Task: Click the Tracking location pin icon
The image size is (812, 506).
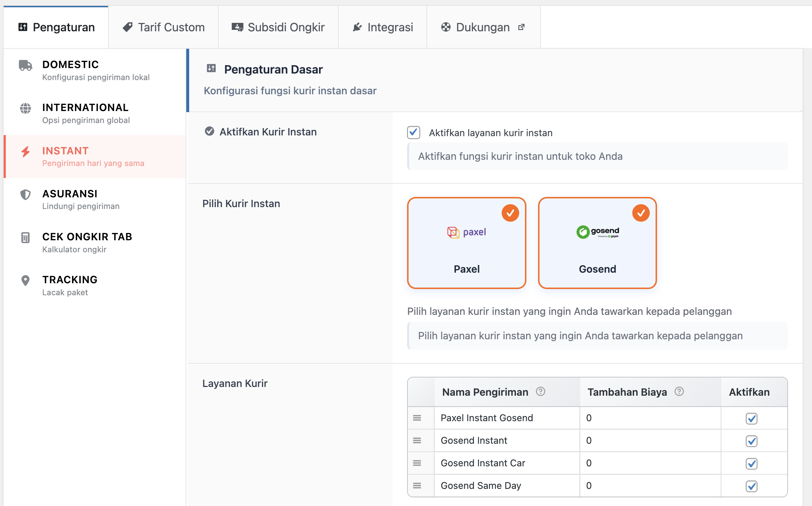Action: coord(25,280)
